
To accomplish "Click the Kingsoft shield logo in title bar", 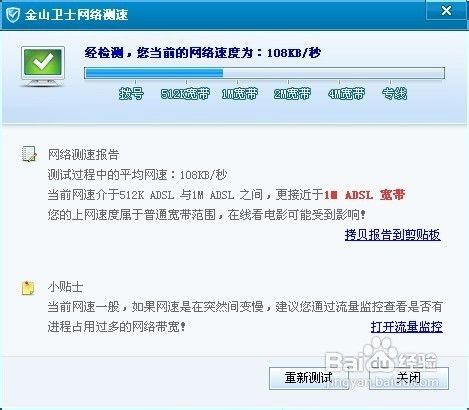I will pyautogui.click(x=13, y=15).
